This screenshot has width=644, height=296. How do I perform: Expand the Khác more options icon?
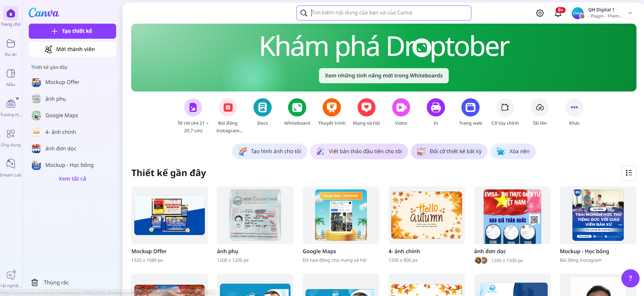pos(574,108)
